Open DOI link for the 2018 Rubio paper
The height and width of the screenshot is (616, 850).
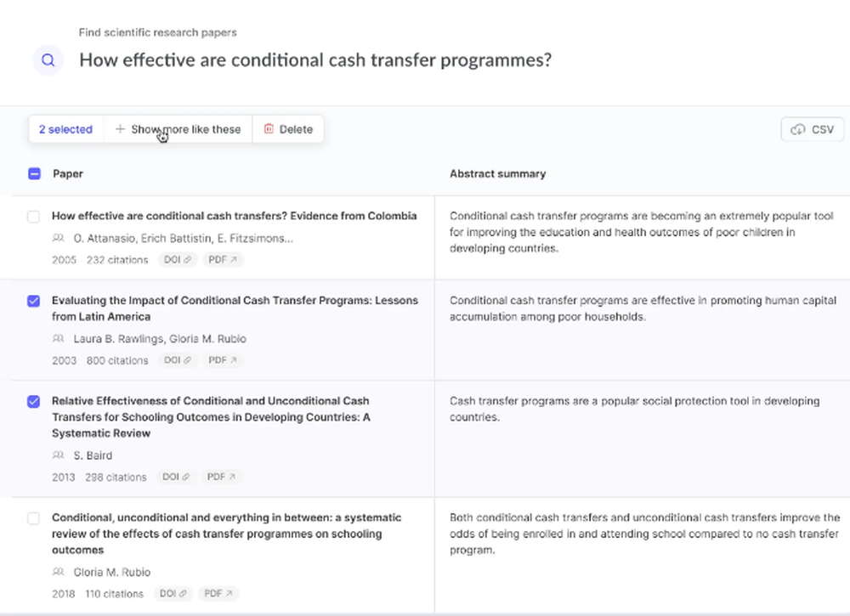click(x=173, y=594)
